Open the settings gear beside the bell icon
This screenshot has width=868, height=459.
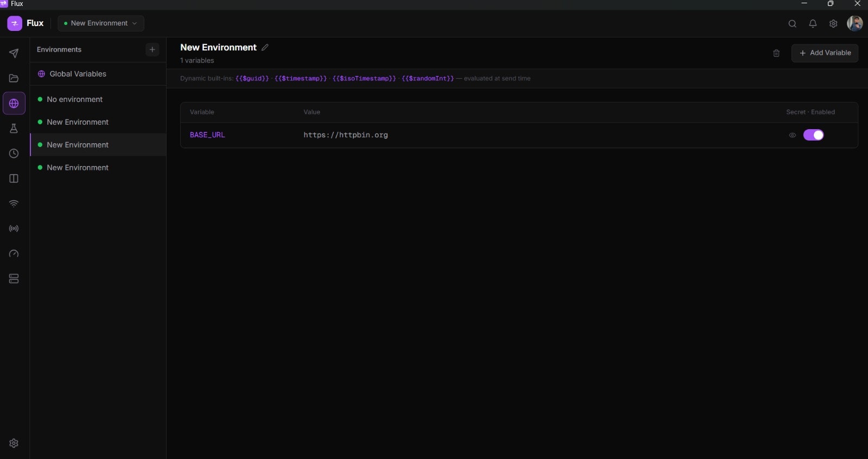pyautogui.click(x=833, y=23)
